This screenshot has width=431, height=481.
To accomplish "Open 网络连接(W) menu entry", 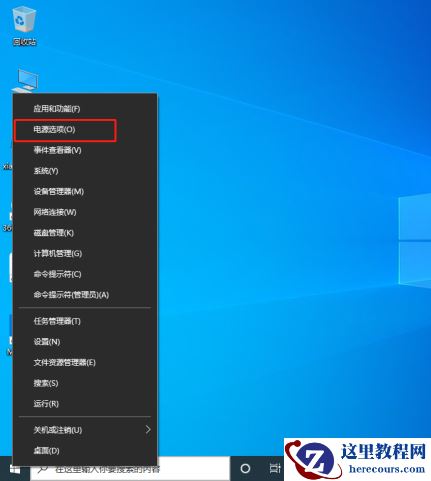I will point(85,212).
